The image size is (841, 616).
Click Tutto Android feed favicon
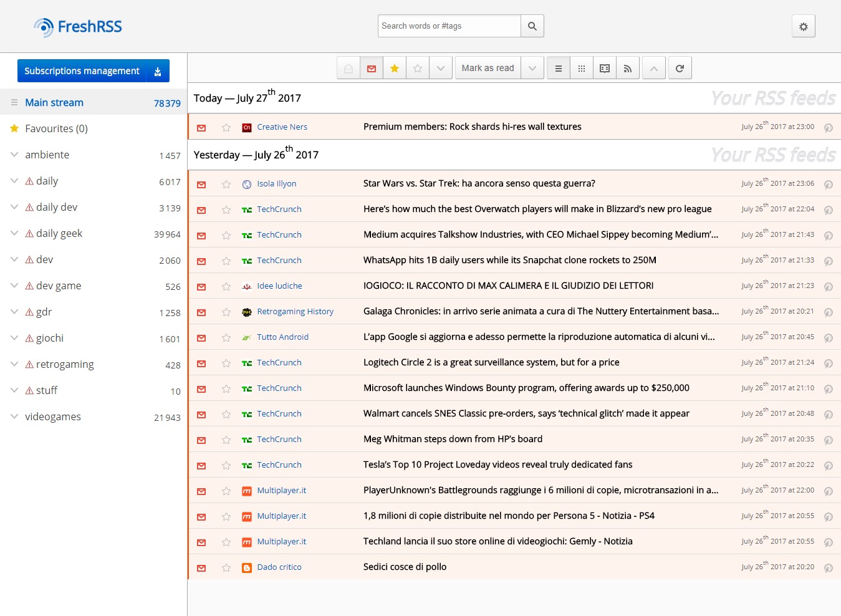pyautogui.click(x=247, y=338)
